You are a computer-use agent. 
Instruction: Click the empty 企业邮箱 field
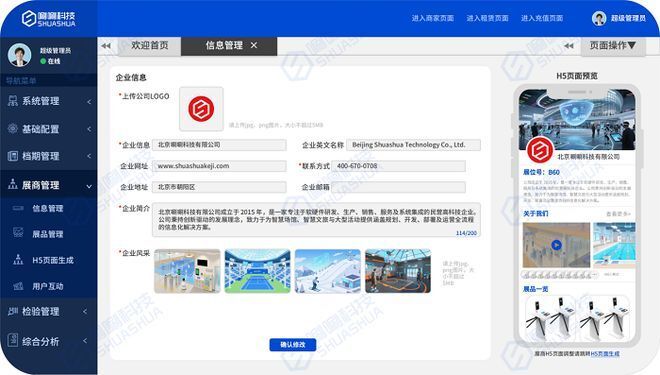click(x=398, y=187)
